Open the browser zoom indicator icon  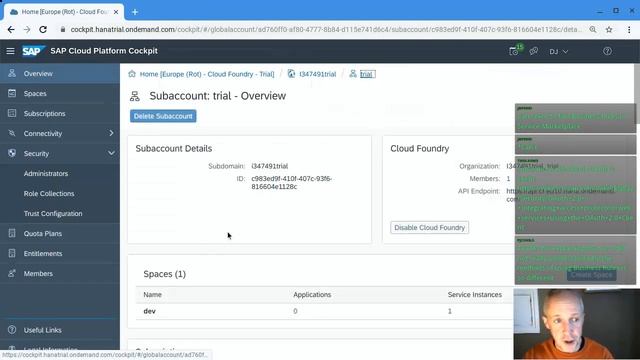593,29
